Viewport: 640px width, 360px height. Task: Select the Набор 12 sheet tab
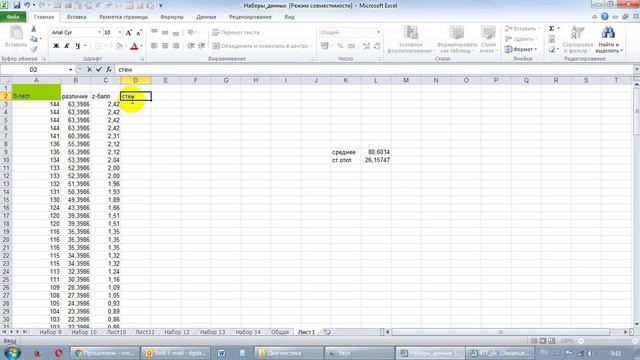coord(177,332)
